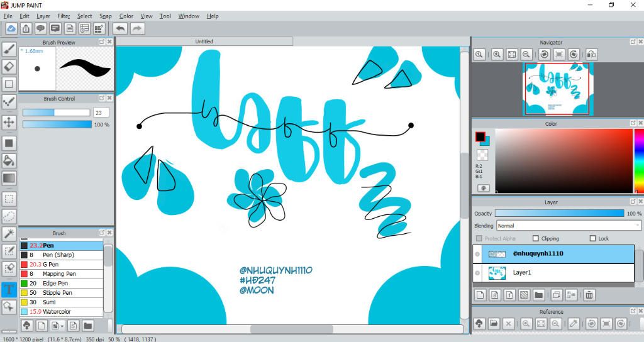Screen dimensions: 644x342
Task: Click the brush size value field showing 23
Action: tap(101, 113)
